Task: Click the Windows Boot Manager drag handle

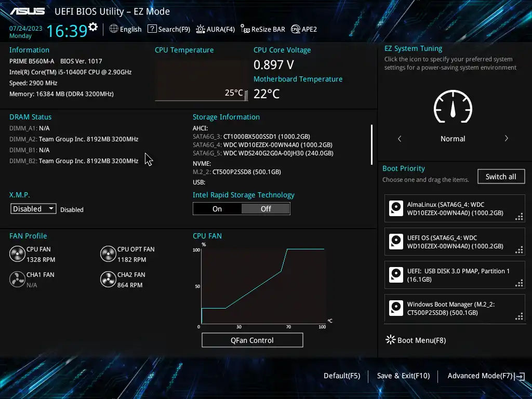Action: coord(519,316)
